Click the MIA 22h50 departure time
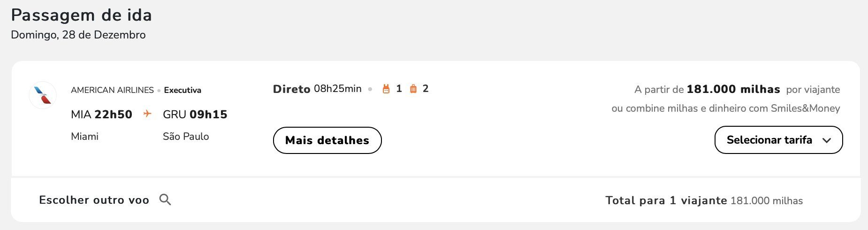The width and height of the screenshot is (868, 230). tap(101, 115)
